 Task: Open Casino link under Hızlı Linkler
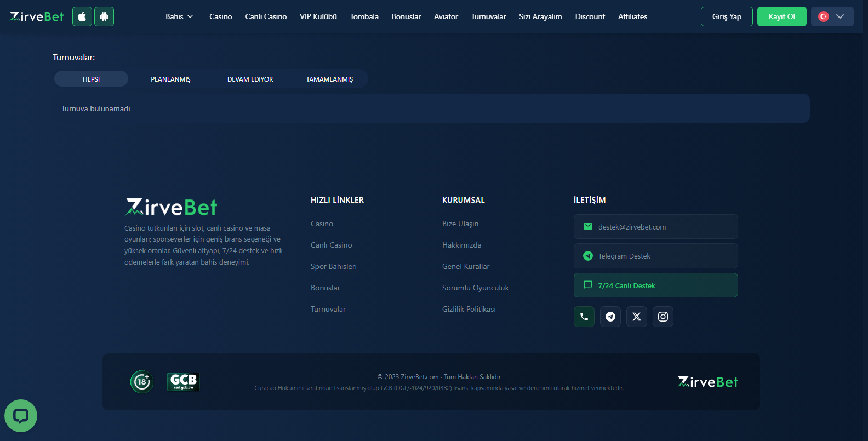(322, 224)
